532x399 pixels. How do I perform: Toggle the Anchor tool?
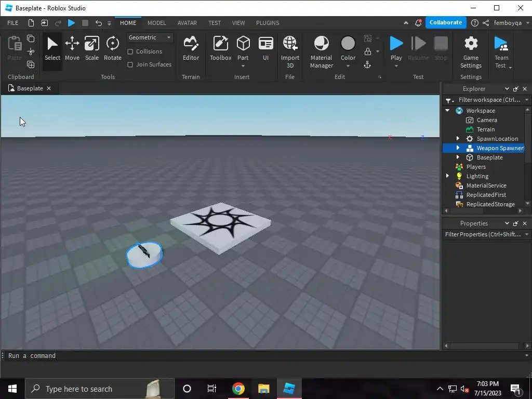tap(367, 64)
